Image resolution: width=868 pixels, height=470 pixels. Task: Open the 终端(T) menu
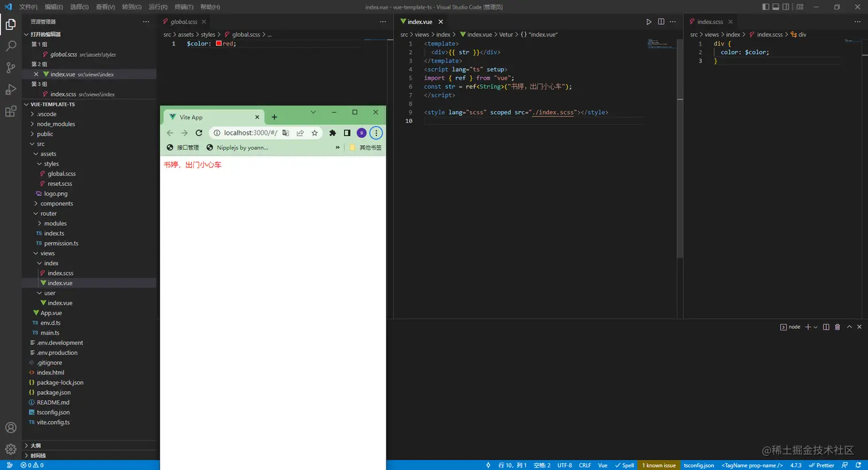[x=184, y=7]
